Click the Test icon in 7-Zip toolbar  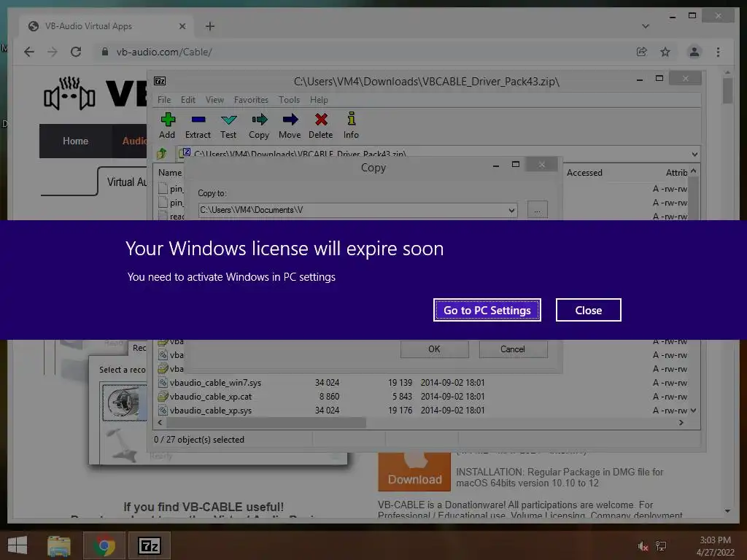point(228,125)
